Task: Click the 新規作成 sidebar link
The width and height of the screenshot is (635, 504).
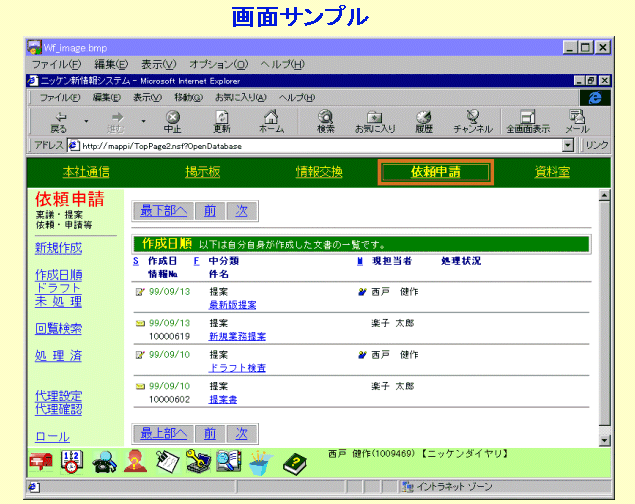Action: (x=58, y=248)
